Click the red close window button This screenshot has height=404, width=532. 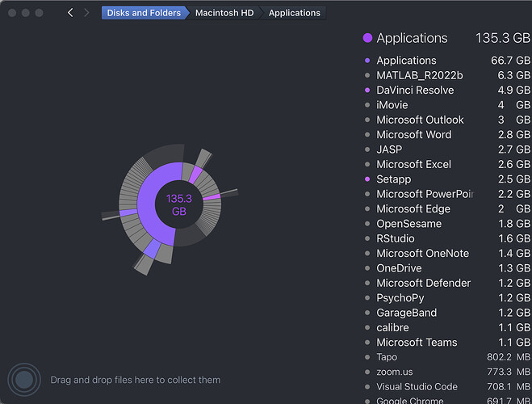click(x=11, y=13)
